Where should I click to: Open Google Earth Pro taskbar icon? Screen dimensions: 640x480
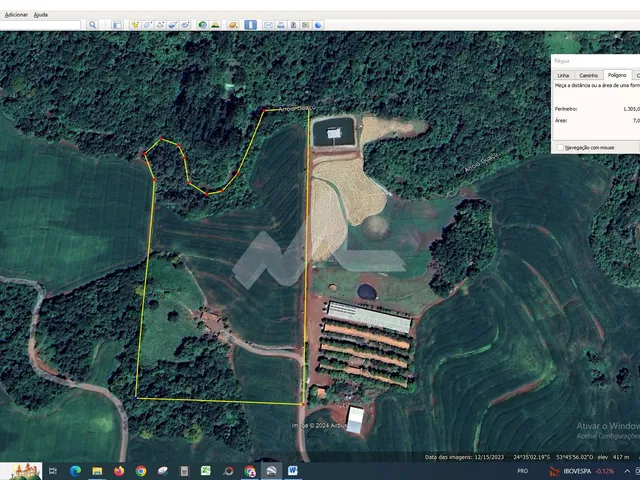[271, 471]
